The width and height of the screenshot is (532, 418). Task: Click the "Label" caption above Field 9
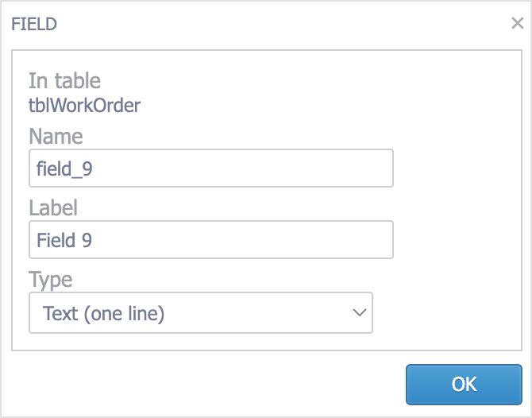[53, 207]
